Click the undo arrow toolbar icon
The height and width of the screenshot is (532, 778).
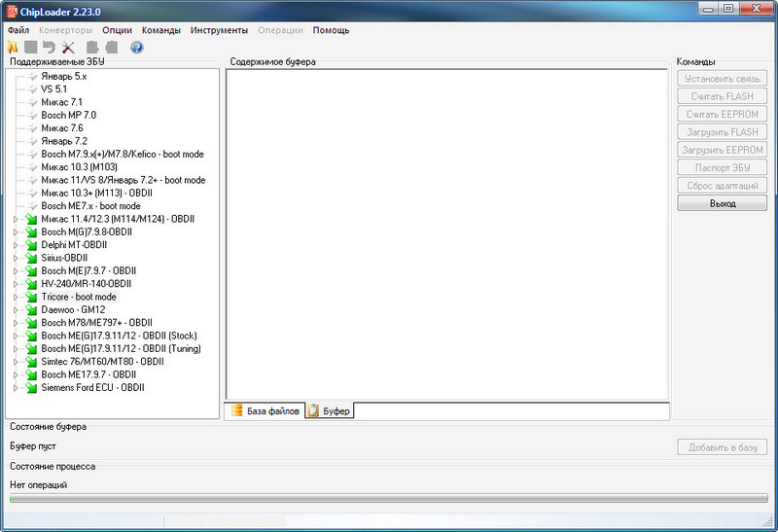(x=49, y=47)
